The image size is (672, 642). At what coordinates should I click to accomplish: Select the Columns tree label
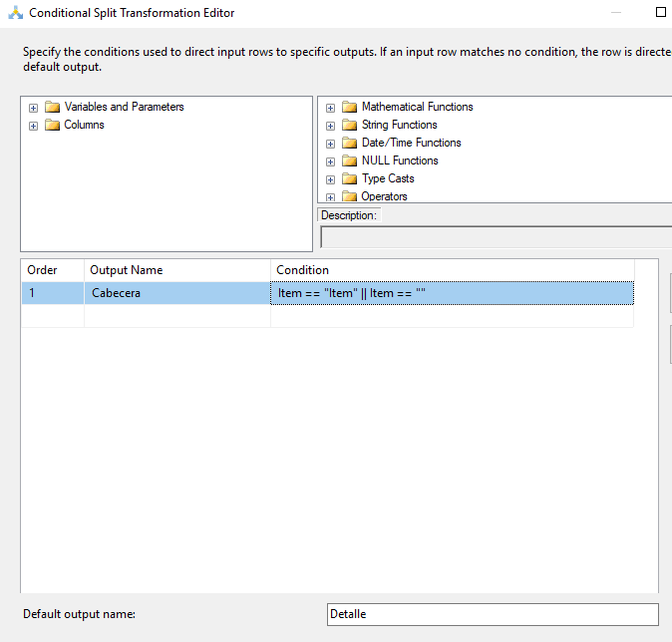tap(84, 125)
